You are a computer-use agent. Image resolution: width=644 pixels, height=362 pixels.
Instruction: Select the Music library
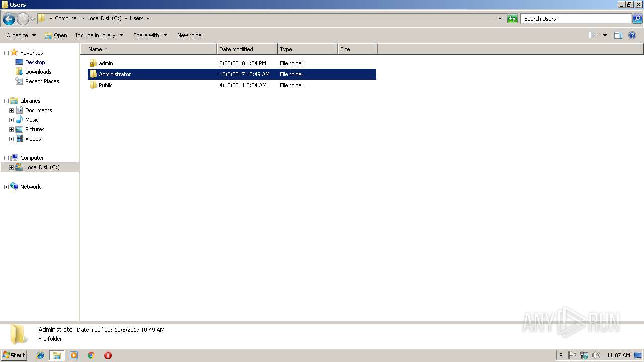point(32,120)
